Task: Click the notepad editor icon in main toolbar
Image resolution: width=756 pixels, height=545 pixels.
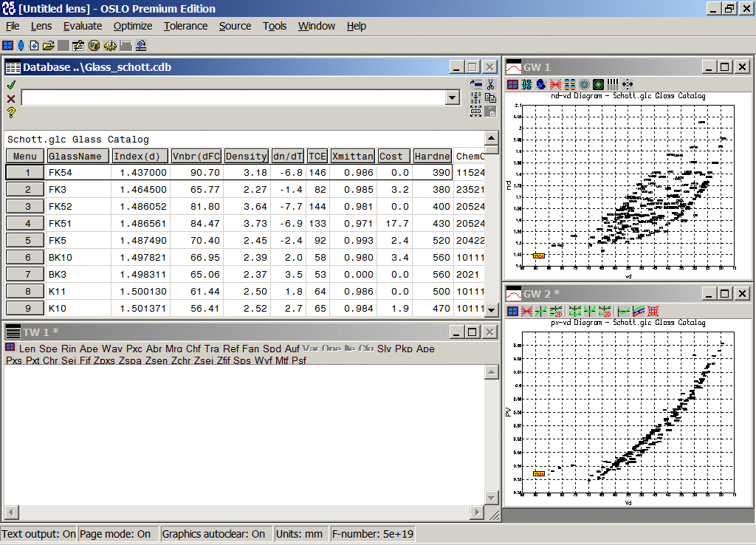Action: click(x=78, y=45)
